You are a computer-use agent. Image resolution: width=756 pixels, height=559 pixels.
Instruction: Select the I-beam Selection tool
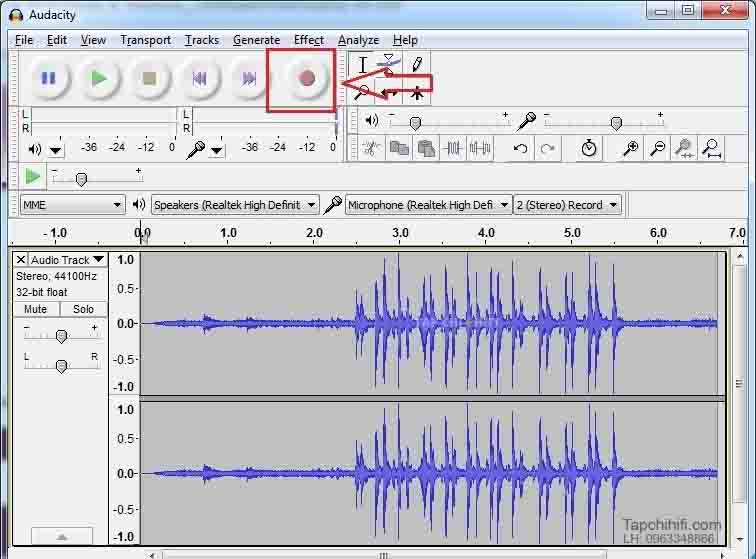click(363, 65)
